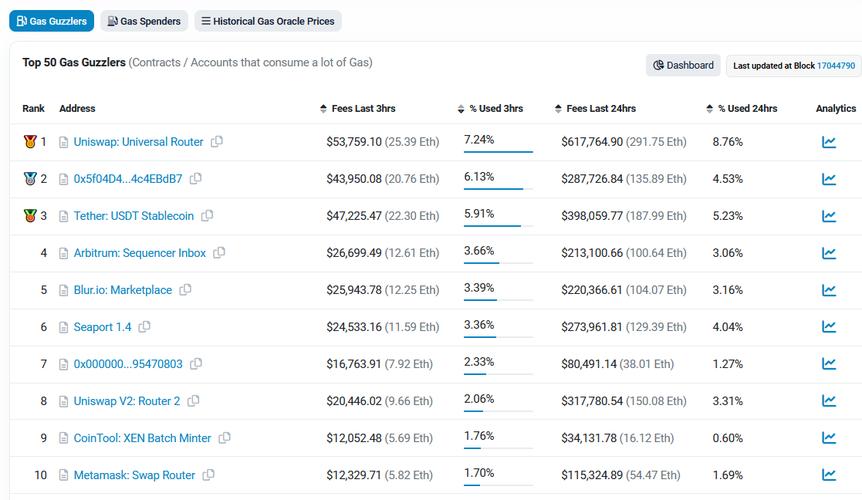The height and width of the screenshot is (500, 862).
Task: Click the Dashboard button
Action: pos(684,65)
